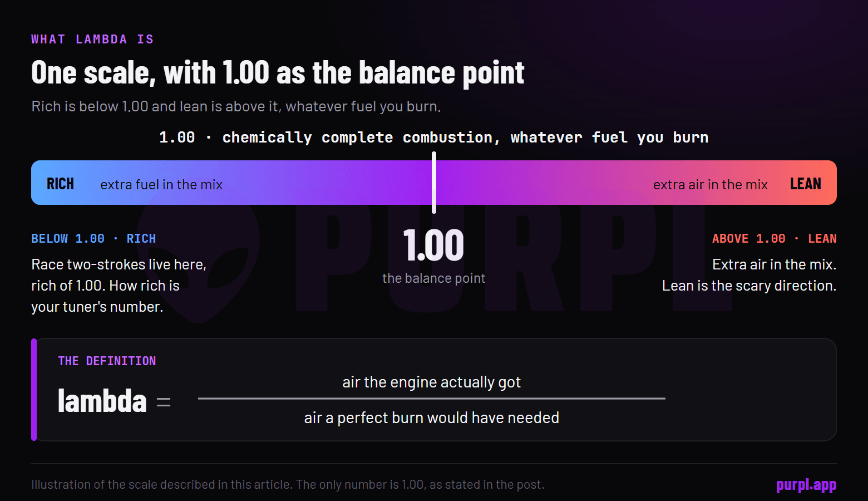Screen dimensions: 868x501
Task: Click the '1.00 · chemically complete combustion' caption
Action: (x=434, y=137)
